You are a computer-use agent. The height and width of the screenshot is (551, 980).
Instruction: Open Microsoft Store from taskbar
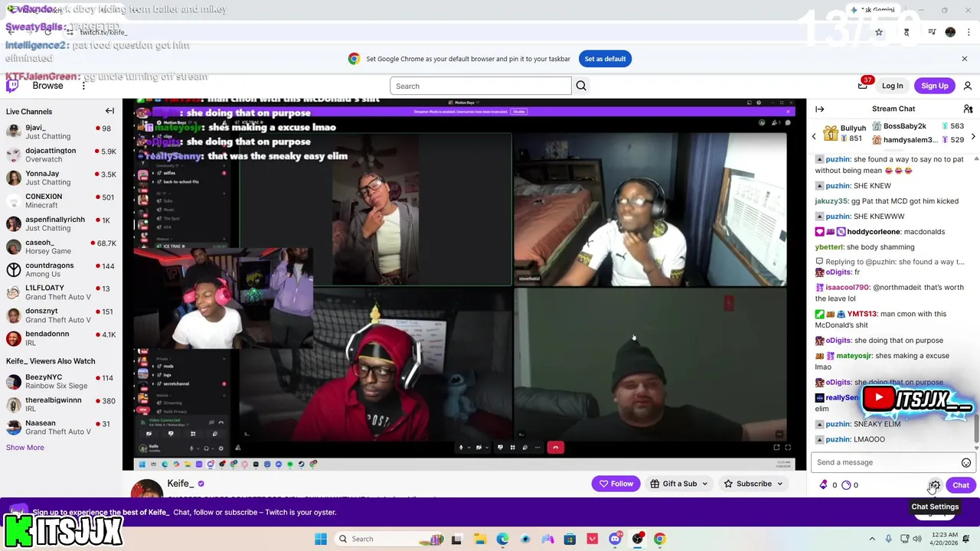pos(570,539)
